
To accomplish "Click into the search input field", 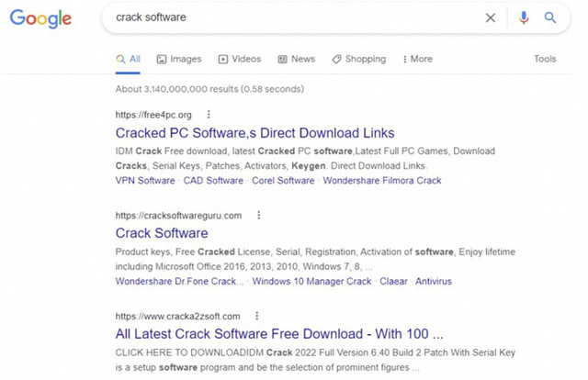I will pos(294,17).
